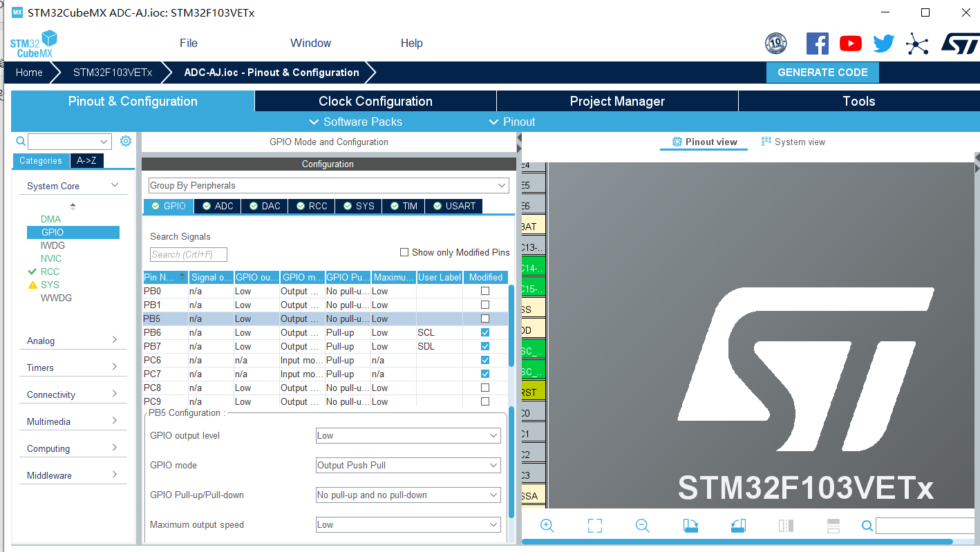This screenshot has height=552, width=980.
Task: Click the ST logo in header
Action: [960, 43]
